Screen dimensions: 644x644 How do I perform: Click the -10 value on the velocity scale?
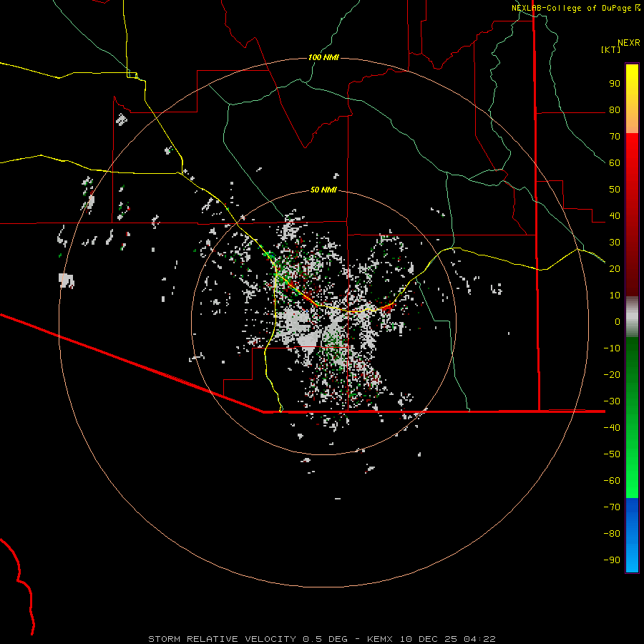[612, 348]
